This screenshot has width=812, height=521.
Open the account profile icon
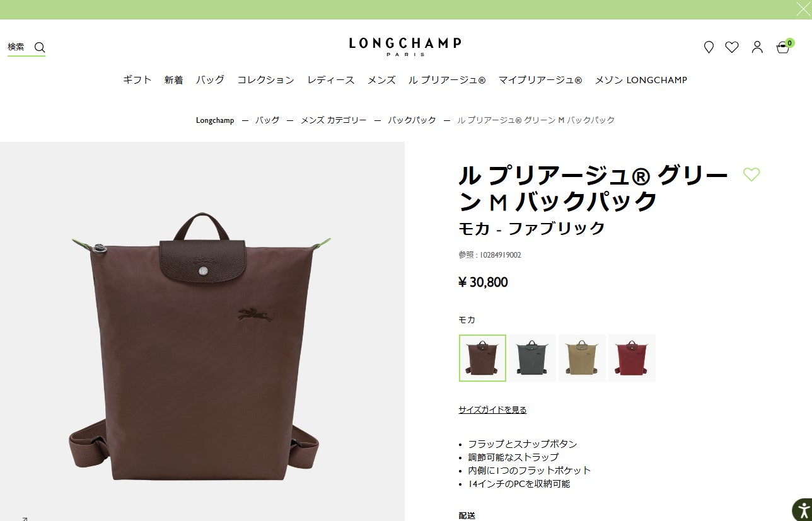[x=757, y=47]
